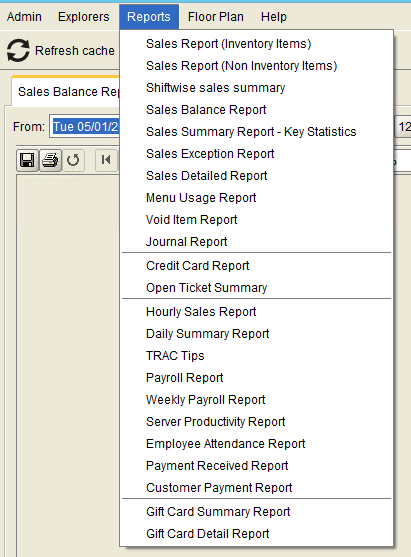Click the save floppy disk icon
This screenshot has height=557, width=411.
point(27,160)
